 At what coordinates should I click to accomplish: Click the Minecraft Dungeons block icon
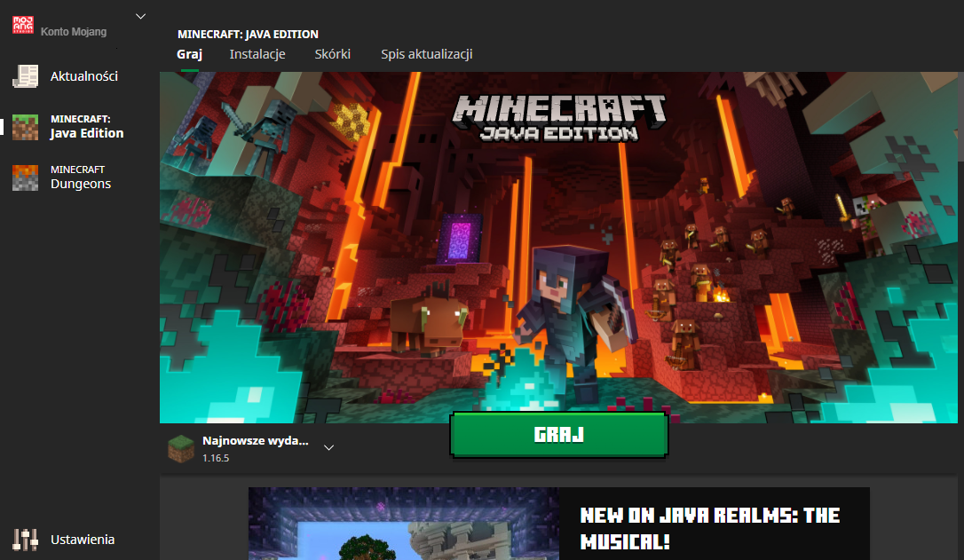[26, 177]
